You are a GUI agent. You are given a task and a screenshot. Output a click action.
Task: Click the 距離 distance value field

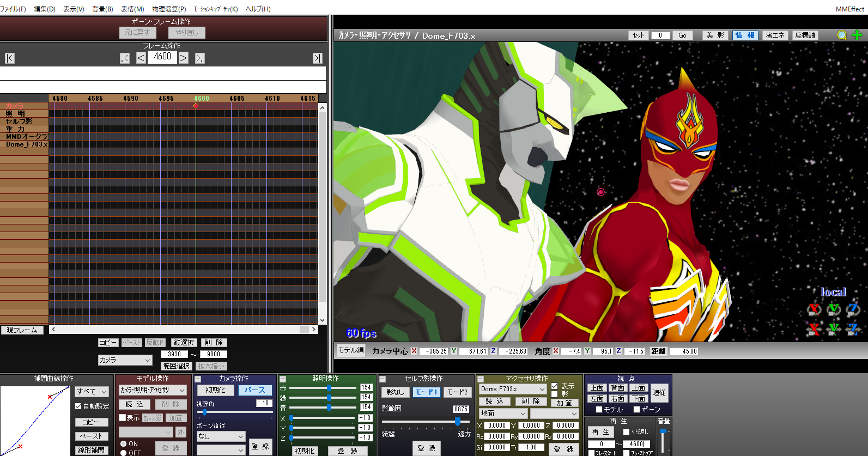click(684, 351)
